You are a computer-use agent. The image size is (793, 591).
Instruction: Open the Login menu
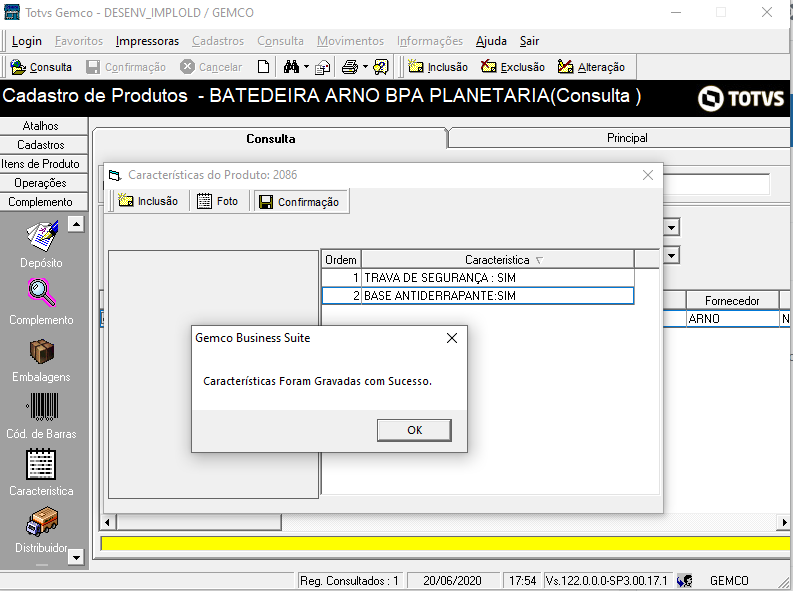coord(27,41)
